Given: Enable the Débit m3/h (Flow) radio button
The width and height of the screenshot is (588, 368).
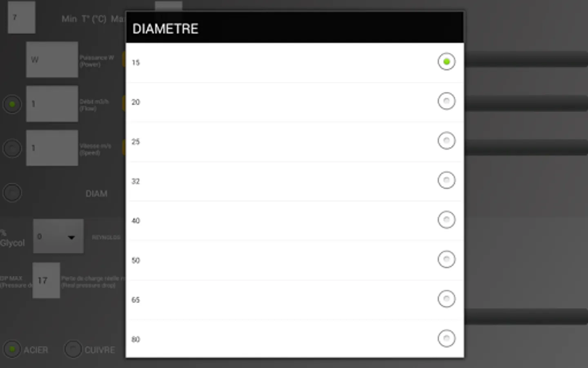Looking at the screenshot, I should (x=12, y=104).
